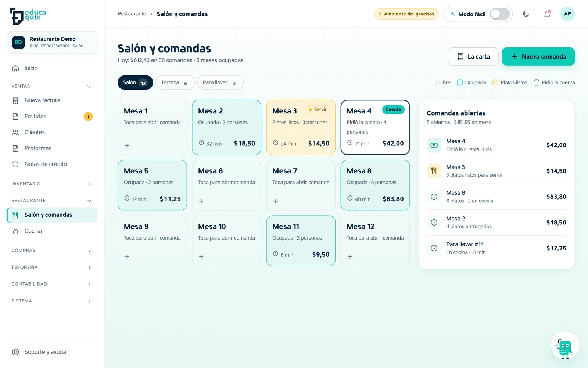Click the AP user avatar

point(567,14)
